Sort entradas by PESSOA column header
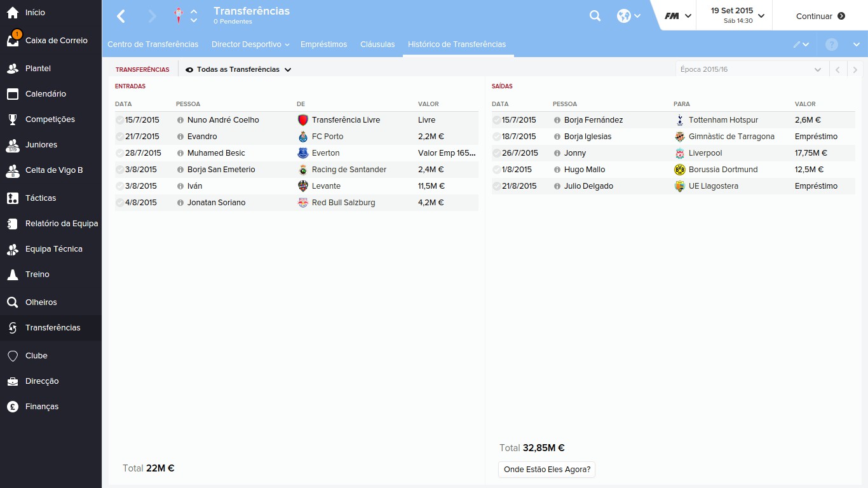Image resolution: width=868 pixels, height=488 pixels. pyautogui.click(x=188, y=104)
